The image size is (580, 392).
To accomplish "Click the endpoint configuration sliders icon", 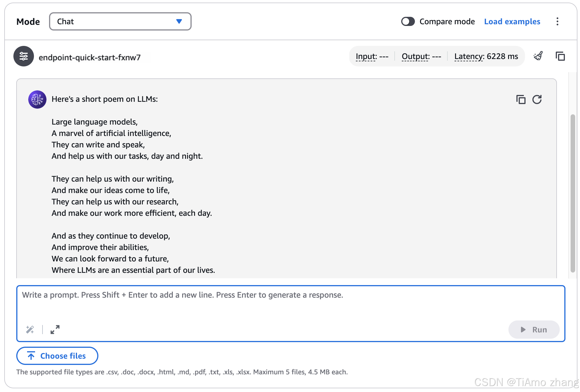I will coord(23,56).
